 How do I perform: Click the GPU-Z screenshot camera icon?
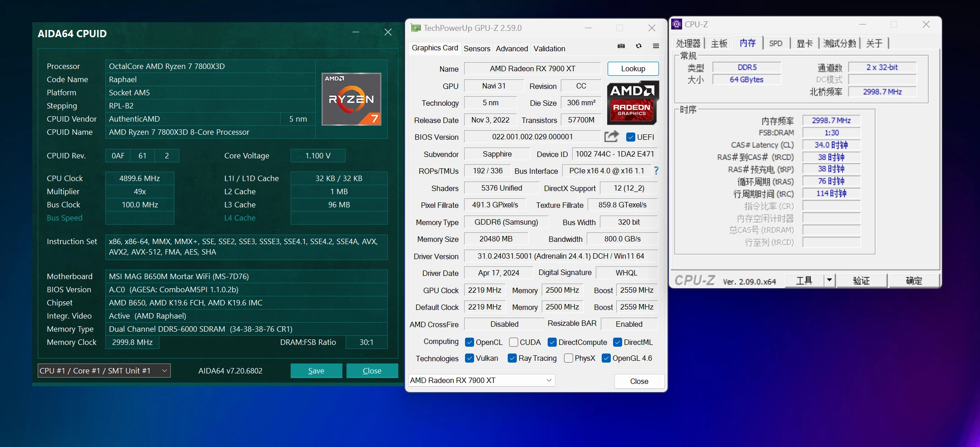tap(621, 46)
